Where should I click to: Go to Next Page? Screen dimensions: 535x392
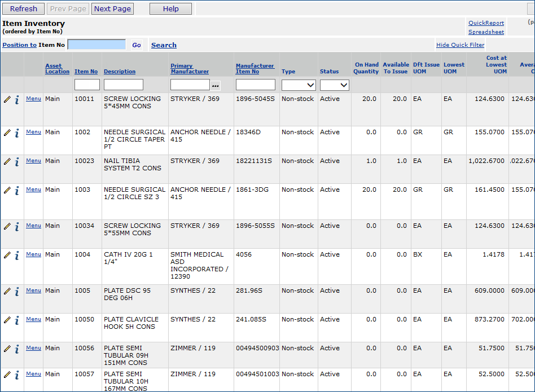click(112, 8)
